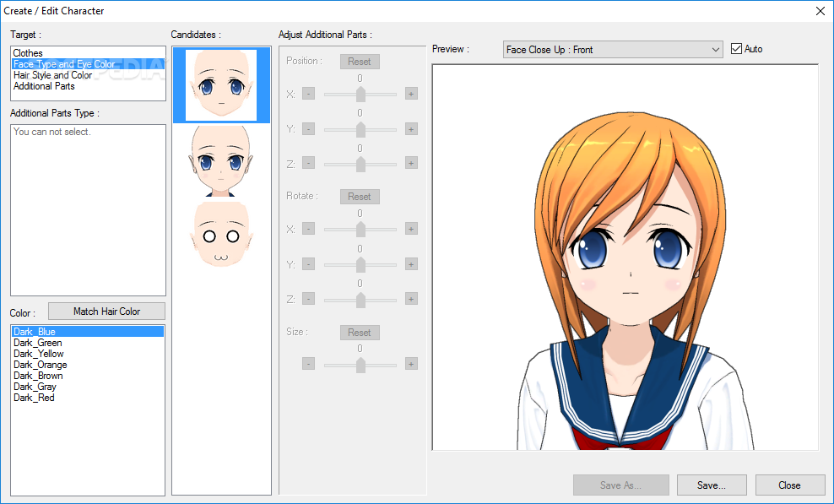The image size is (834, 504).
Task: Click the Match Hair Color button
Action: pyautogui.click(x=106, y=312)
